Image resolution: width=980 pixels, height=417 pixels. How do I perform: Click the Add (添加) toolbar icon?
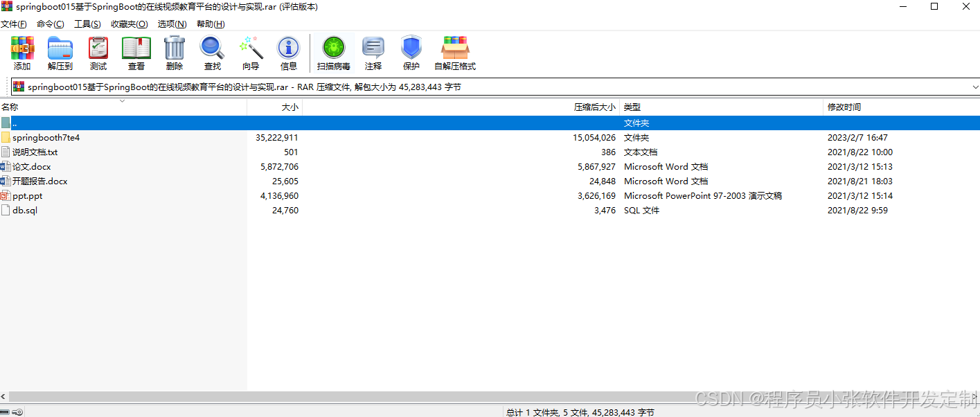tap(22, 53)
